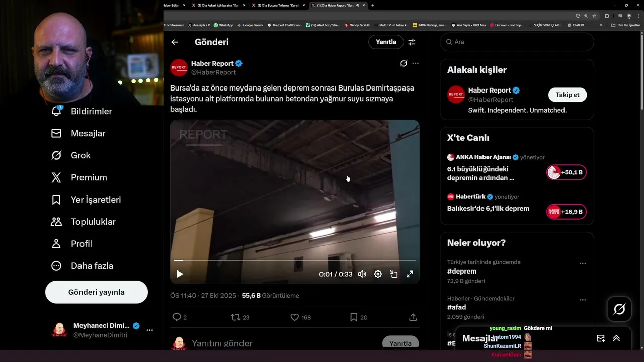Viewport: 644px width, 362px height.
Task: Bookmark this page with star icon
Action: pyautogui.click(x=594, y=16)
